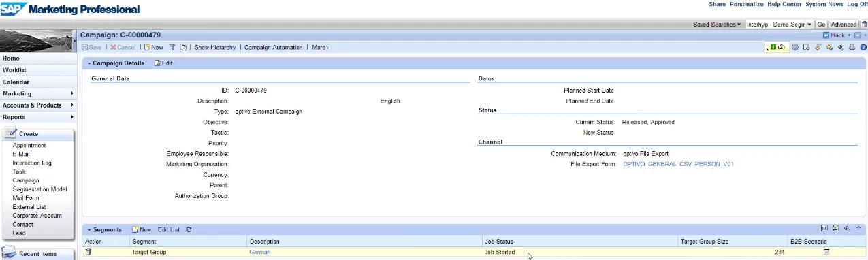Click the export page icon next to gear

pyautogui.click(x=806, y=48)
